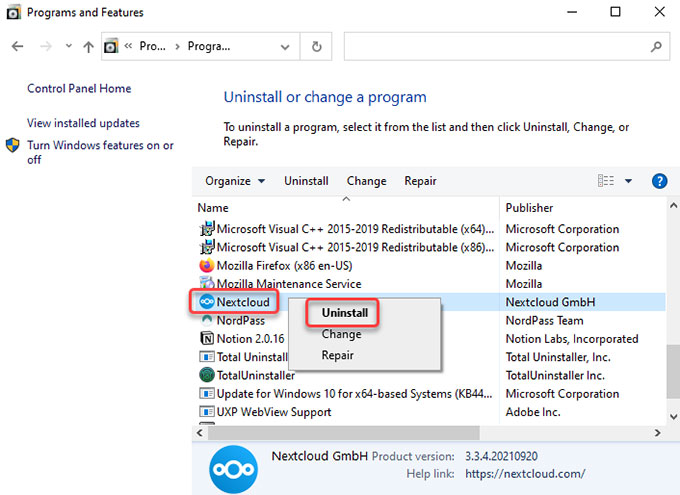This screenshot has width=680, height=495.
Task: Change view with the view options icon
Action: 606,180
